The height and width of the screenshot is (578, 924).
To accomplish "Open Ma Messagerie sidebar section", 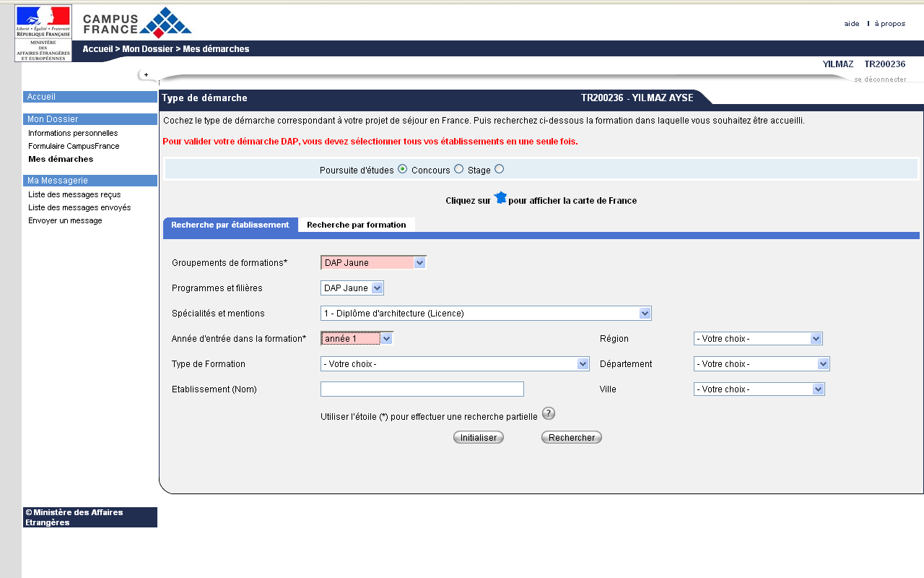I will [x=90, y=181].
